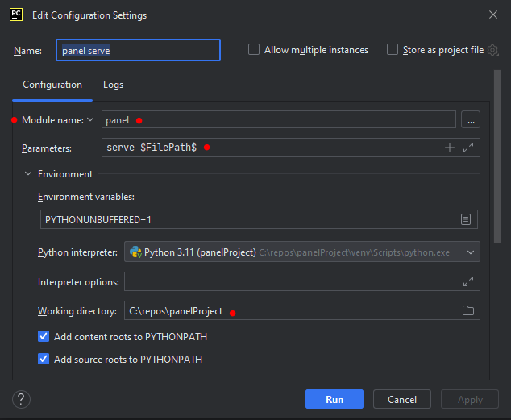
Task: Expand the Interpreter options field
Action: coord(468,281)
